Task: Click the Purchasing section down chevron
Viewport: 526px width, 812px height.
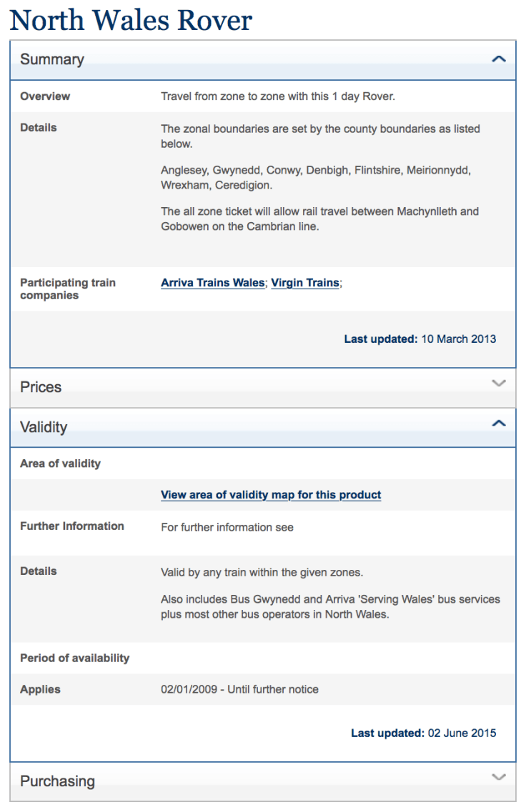Action: pos(499,777)
